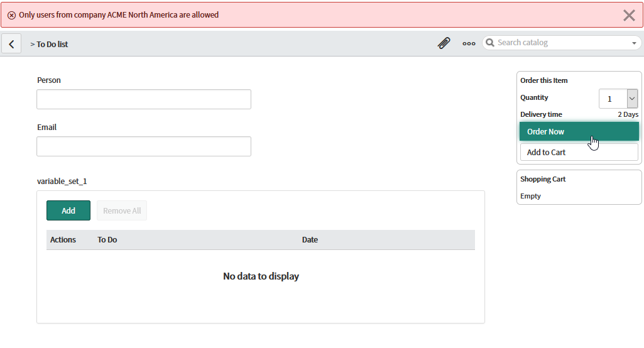Viewport: 644px width, 348px height.
Task: Click the '2 Days' delivery time value
Action: point(628,114)
